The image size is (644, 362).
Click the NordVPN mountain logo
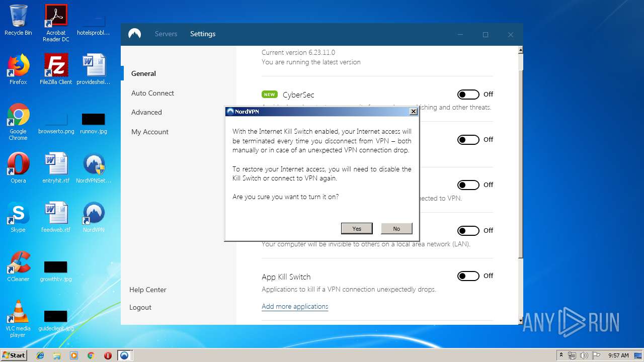point(134,34)
